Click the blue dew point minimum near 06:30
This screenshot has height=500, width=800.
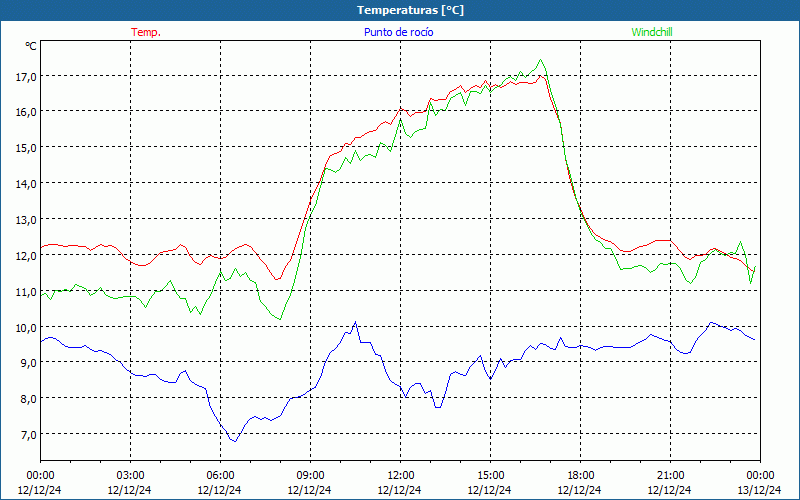235,441
